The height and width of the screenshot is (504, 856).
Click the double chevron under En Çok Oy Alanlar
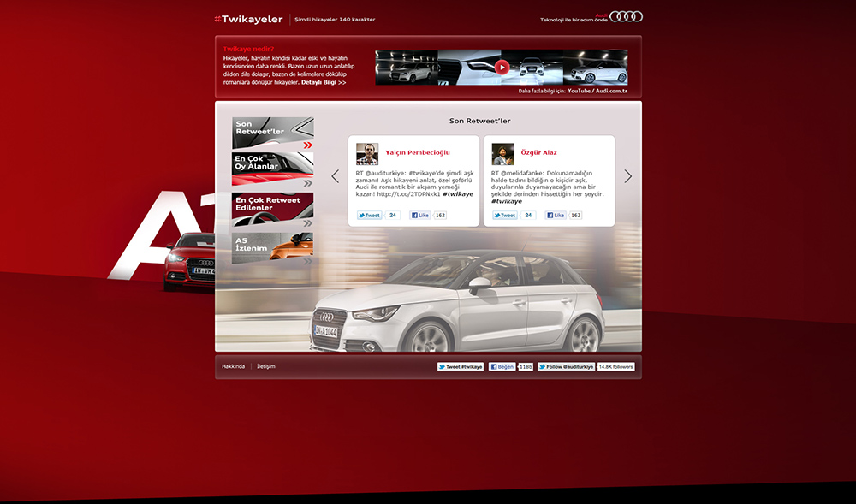308,184
